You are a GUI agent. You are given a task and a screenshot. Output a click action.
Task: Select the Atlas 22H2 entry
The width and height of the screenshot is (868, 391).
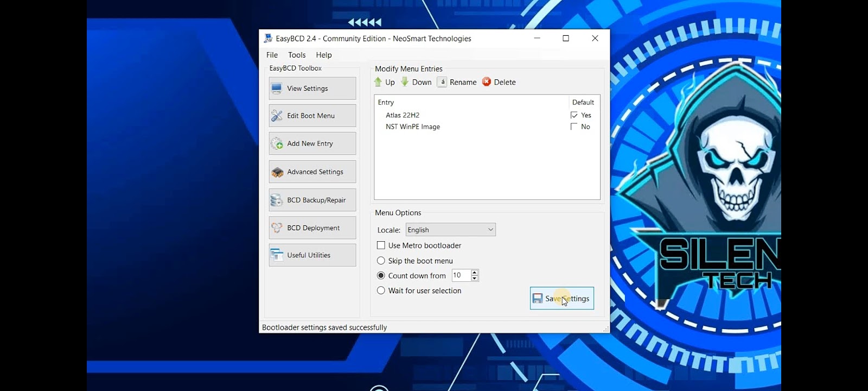point(403,115)
